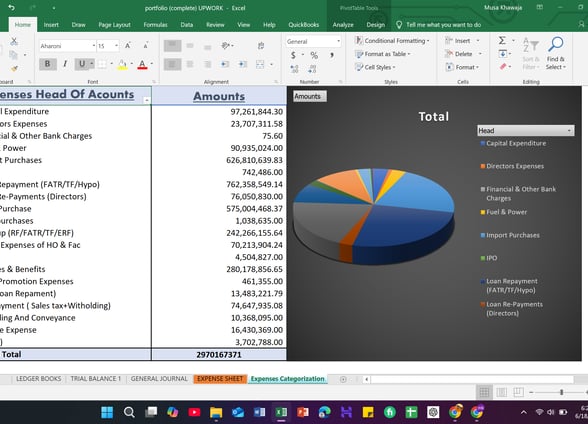Add a new sheet with plus button

[x=343, y=379]
